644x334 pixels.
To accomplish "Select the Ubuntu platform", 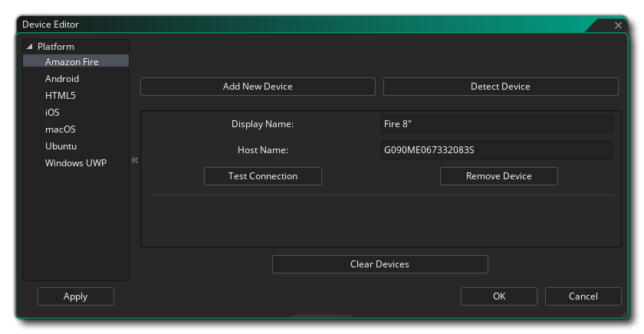I will pos(61,146).
